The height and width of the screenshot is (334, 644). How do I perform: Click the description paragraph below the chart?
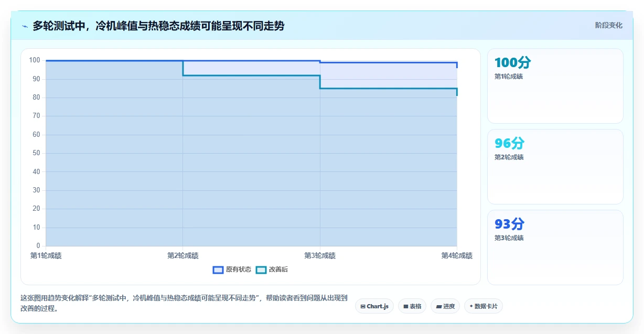pos(184,303)
